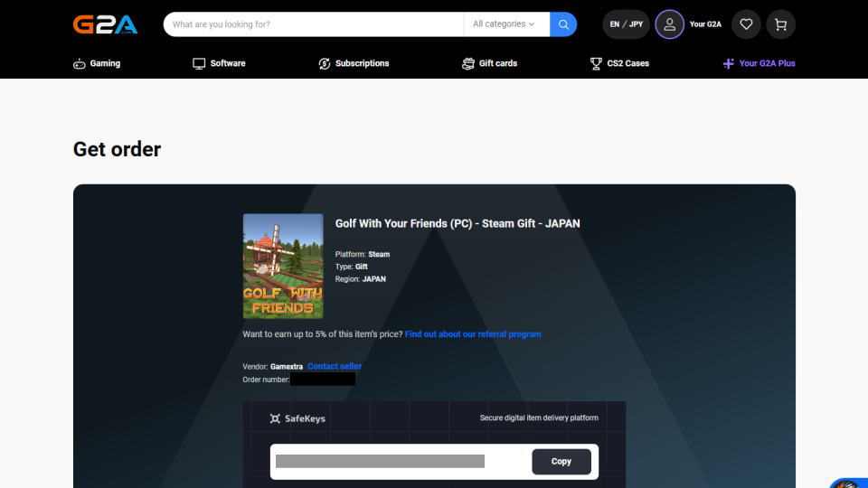The image size is (868, 488).
Task: Click the Golf With Friends cover thumbnail
Action: pos(283,266)
